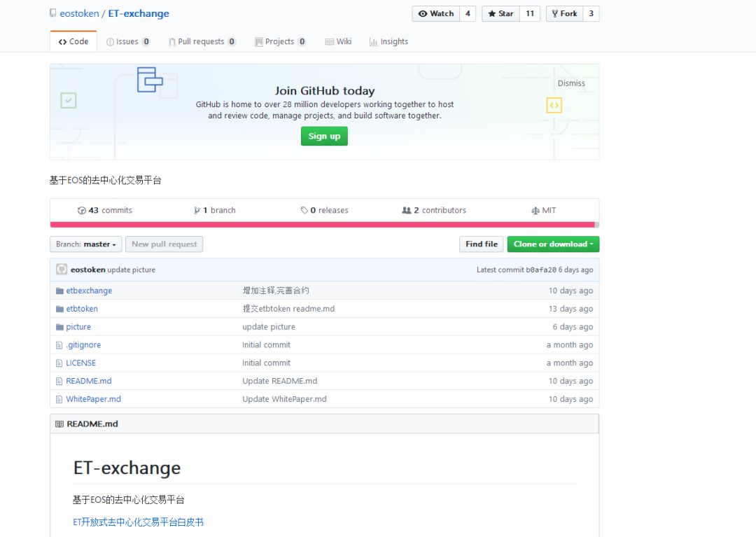Image resolution: width=756 pixels, height=537 pixels.
Task: Open the Update WhitePaper.md commit message
Action: 284,399
